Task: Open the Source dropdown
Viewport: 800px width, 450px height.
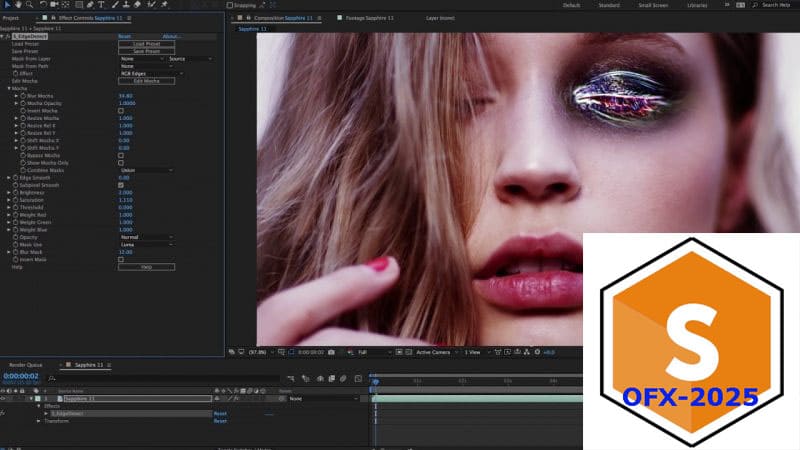Action: 190,59
